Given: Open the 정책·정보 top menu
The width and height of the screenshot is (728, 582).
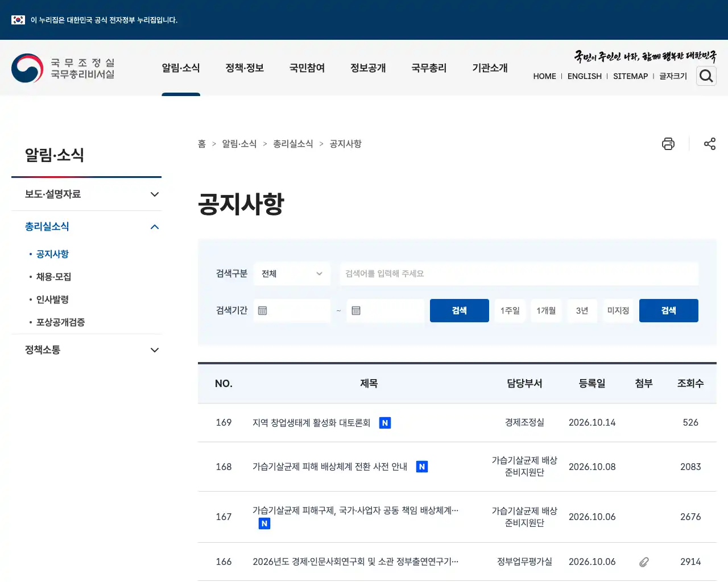Looking at the screenshot, I should coord(245,68).
